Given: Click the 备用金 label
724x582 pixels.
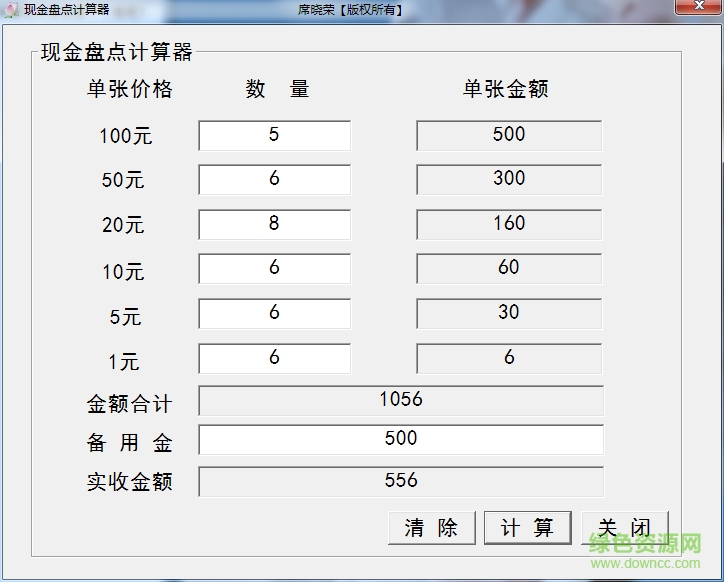Looking at the screenshot, I should (130, 443).
